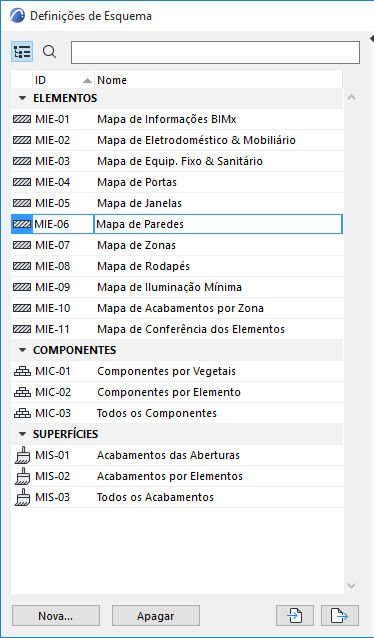Viewport: 374px width, 638px height.
Task: Click the paintbrush icon beside MIS-01
Action: point(21,455)
